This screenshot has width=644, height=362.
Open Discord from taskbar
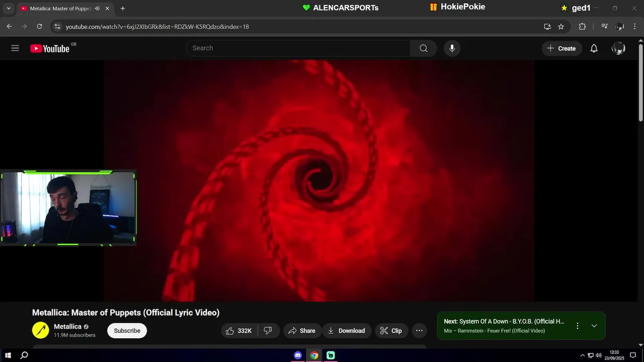point(298,355)
